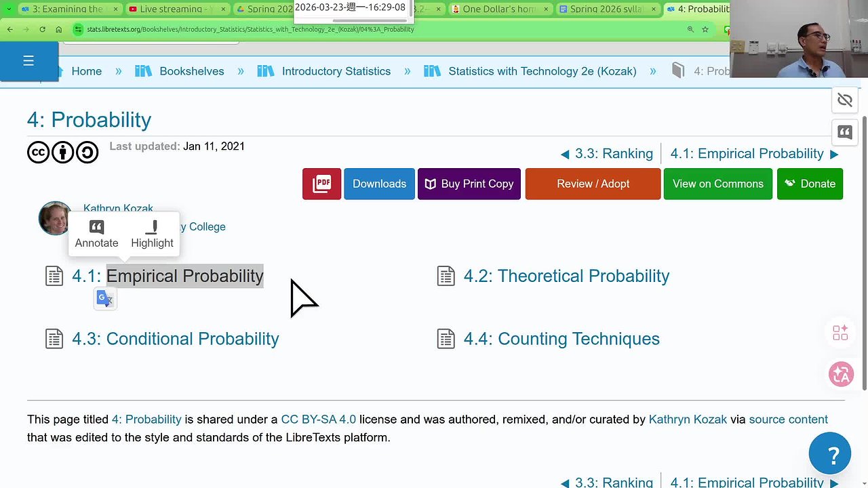Click Kathryn Kozak link in attribution text
This screenshot has height=488, width=868.
coord(688,420)
